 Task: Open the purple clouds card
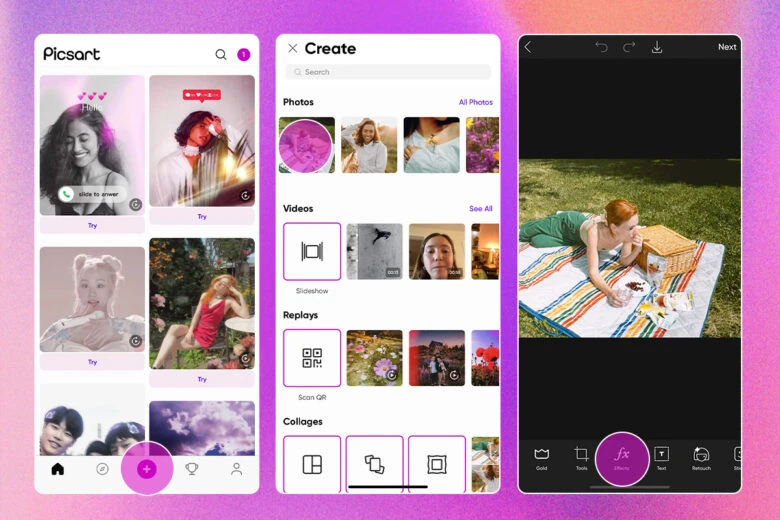click(x=202, y=428)
